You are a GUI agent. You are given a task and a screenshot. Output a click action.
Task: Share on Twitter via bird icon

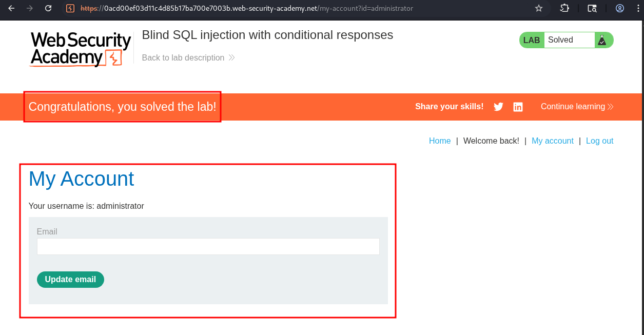pyautogui.click(x=498, y=107)
